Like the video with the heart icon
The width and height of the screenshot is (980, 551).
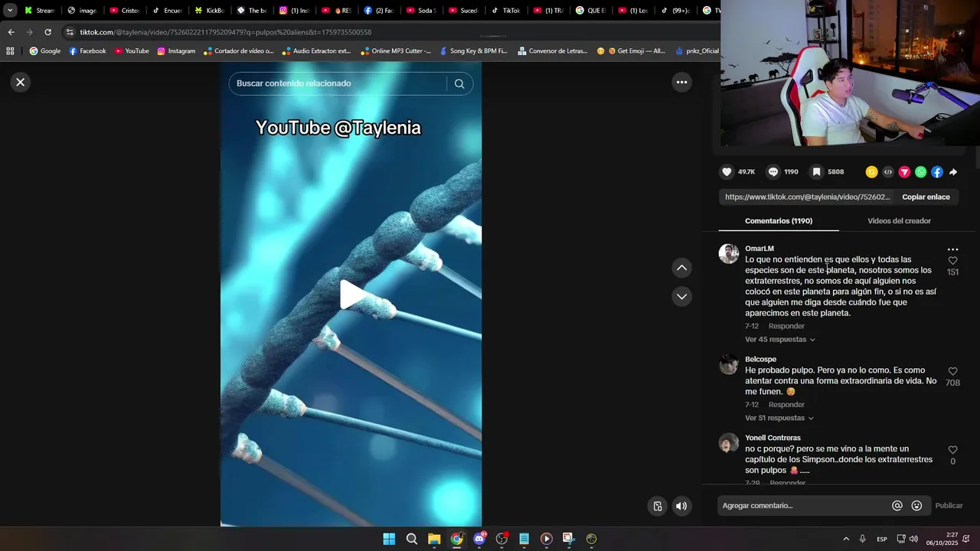point(727,172)
